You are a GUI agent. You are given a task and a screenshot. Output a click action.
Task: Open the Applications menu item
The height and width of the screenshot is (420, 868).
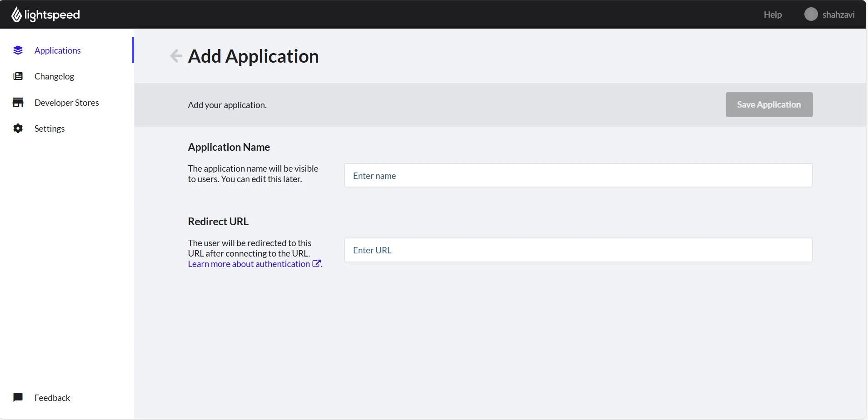tap(58, 50)
